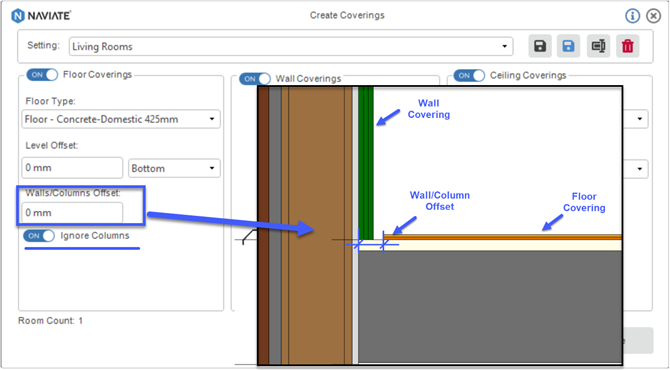Toggle Ceiling Coverings switch
Viewport: 670px width, 370px height.
469,76
